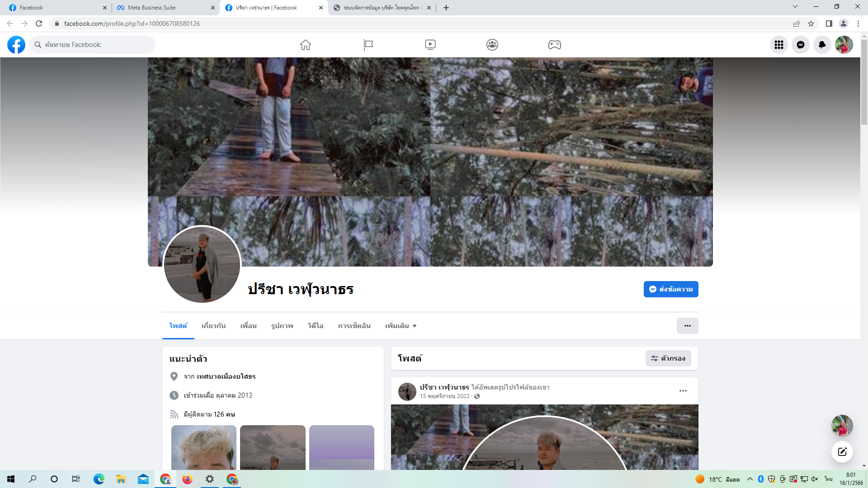868x488 pixels.
Task: Open Firefox from the Windows taskbar
Action: 187,479
